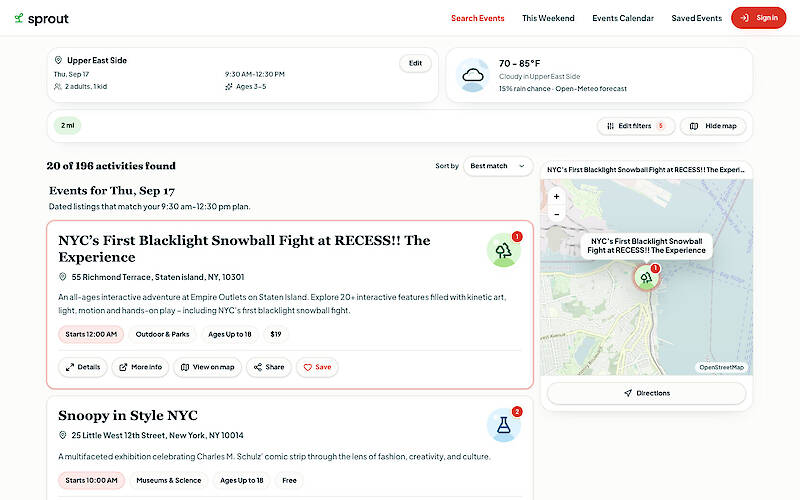Open the Blacklight Snowball Fight event title
The image size is (800, 500).
pyautogui.click(x=244, y=248)
